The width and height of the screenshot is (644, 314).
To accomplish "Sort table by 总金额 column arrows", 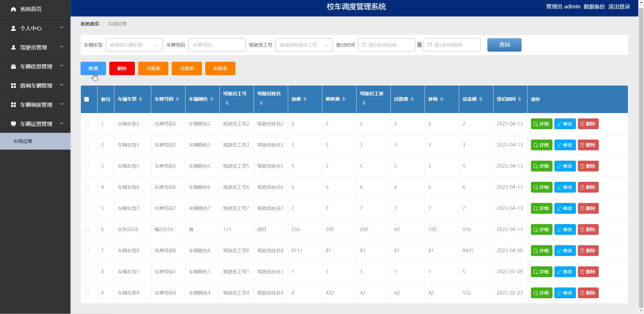I will pos(481,99).
